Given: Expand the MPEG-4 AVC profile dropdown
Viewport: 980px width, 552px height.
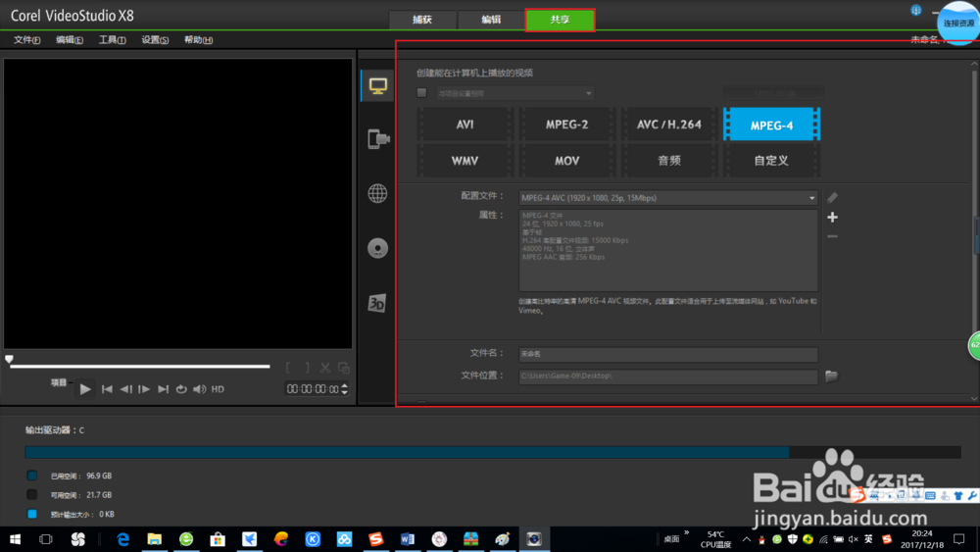Looking at the screenshot, I should pos(811,198).
